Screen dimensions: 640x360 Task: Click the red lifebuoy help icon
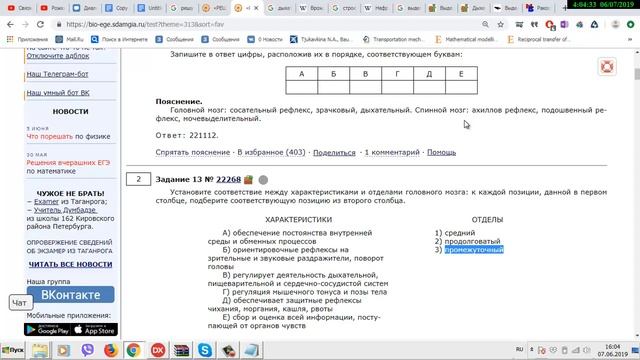tap(607, 67)
